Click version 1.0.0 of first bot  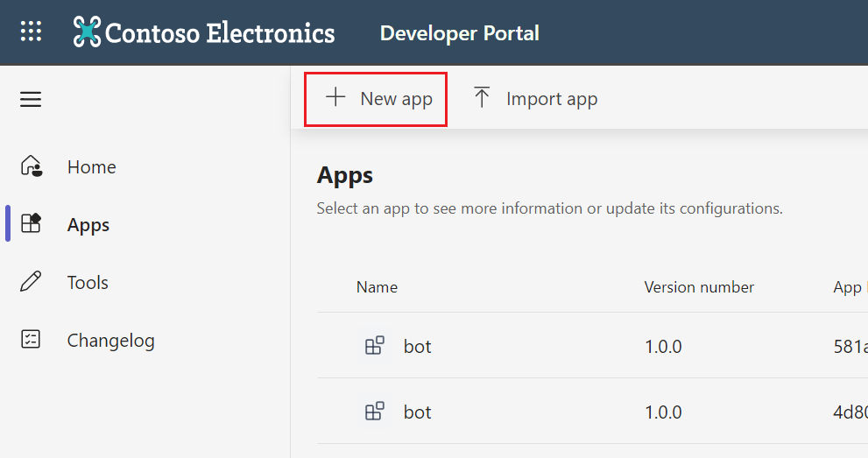(663, 347)
